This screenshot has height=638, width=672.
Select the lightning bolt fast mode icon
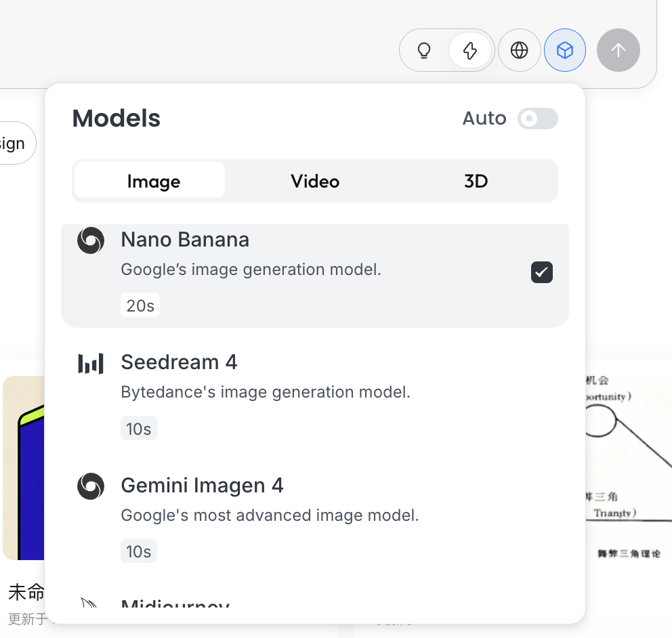[x=469, y=50]
